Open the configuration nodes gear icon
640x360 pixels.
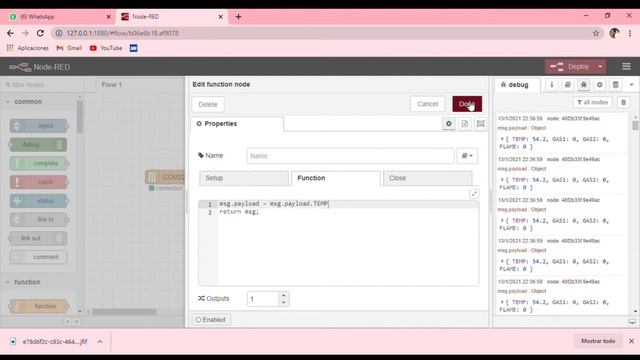coord(599,84)
